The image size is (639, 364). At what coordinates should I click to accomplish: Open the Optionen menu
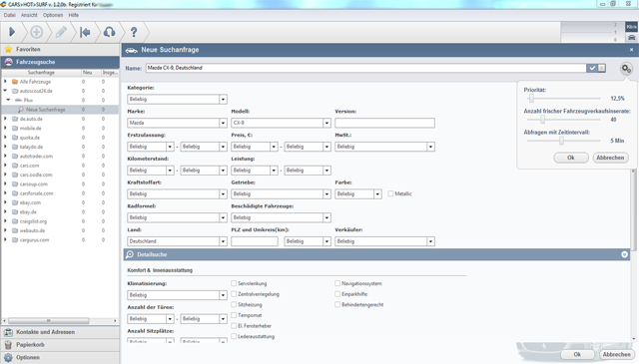click(53, 15)
